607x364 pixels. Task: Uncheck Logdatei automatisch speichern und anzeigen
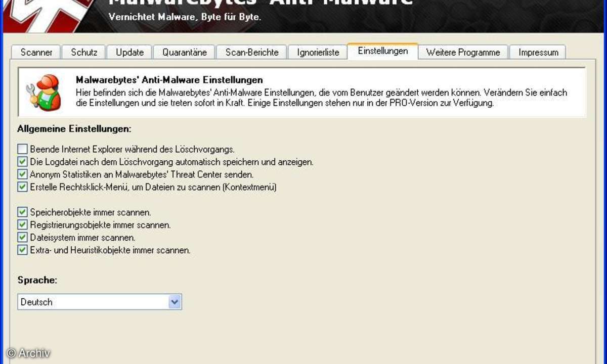click(22, 162)
